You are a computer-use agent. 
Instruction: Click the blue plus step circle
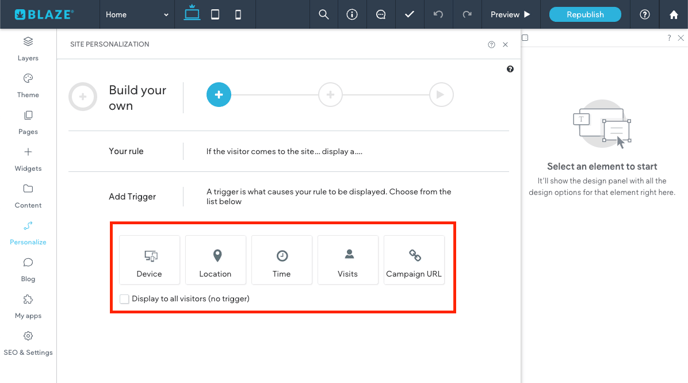tap(219, 95)
